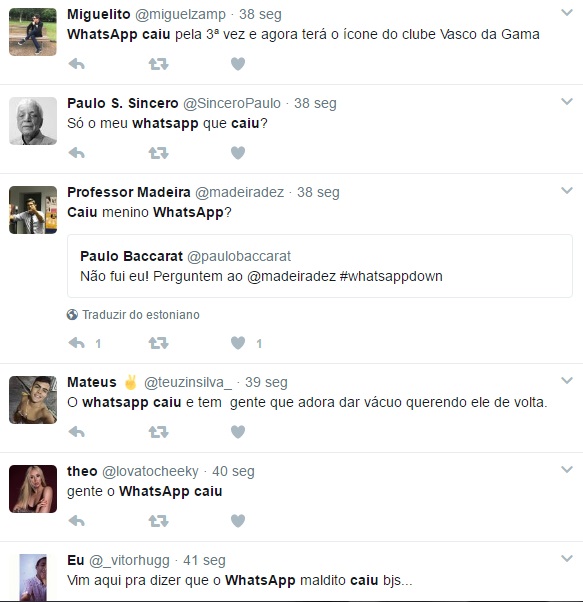This screenshot has width=583, height=602.
Task: Retweet Professor Madeira's tweet
Action: pos(159,343)
